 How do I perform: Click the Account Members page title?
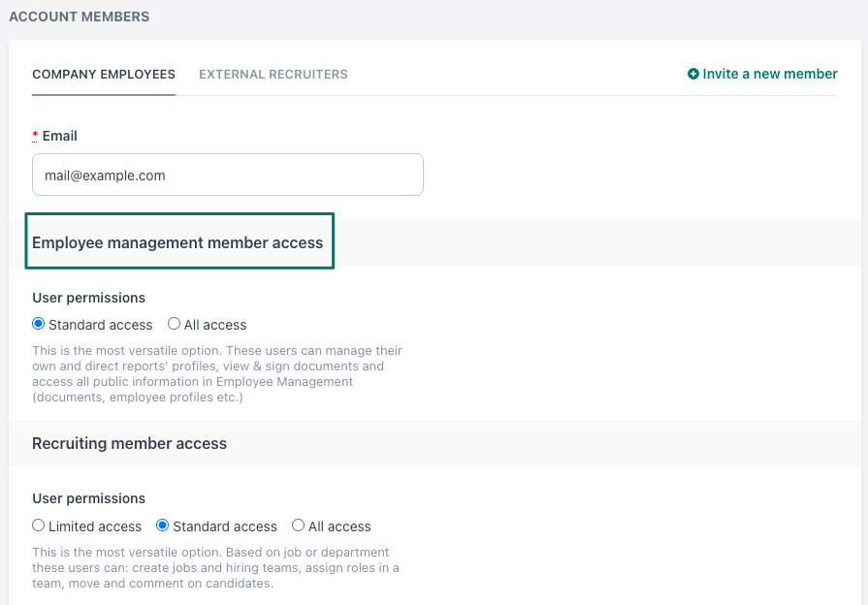[x=80, y=16]
